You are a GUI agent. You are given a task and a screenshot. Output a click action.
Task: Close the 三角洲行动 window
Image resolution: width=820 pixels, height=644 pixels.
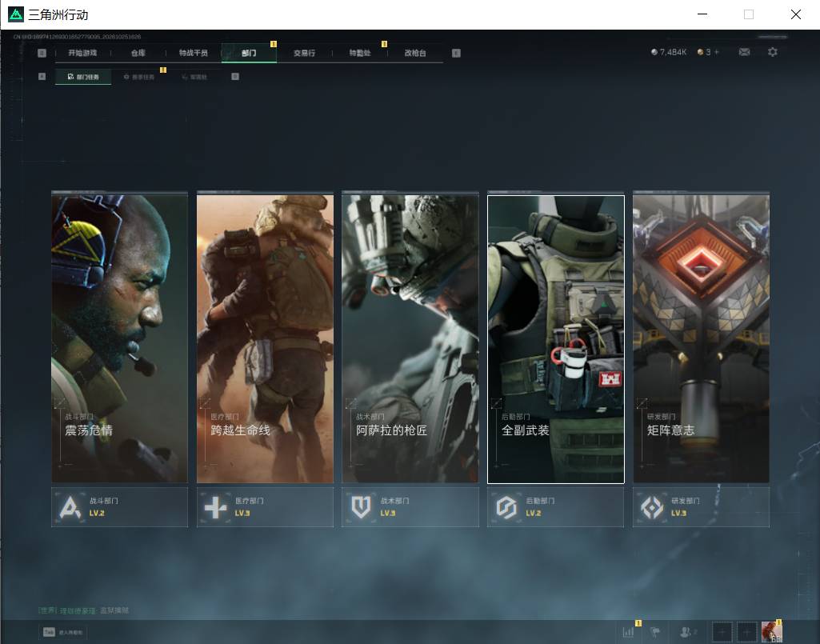[x=795, y=14]
